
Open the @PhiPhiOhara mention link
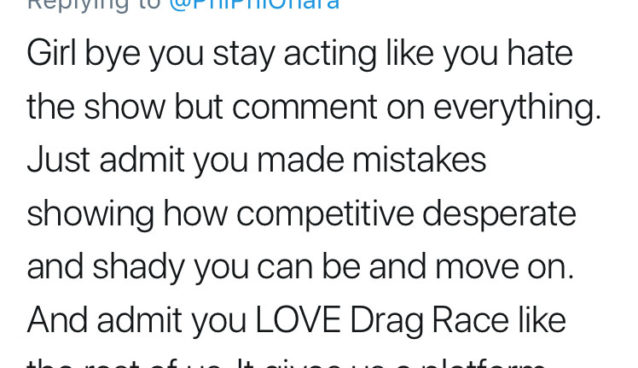point(254,4)
